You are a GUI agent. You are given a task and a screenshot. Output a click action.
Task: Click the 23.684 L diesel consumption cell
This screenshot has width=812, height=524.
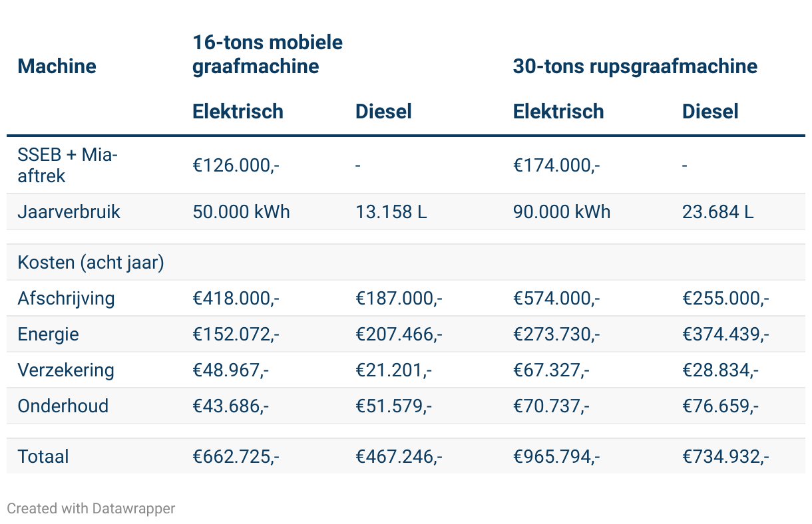point(717,212)
